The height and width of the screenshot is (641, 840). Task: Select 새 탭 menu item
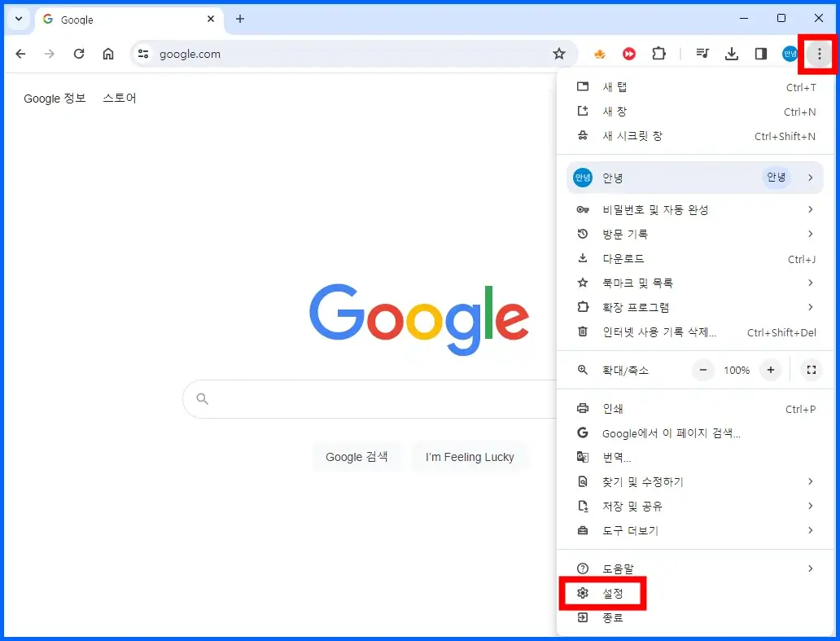coord(695,87)
